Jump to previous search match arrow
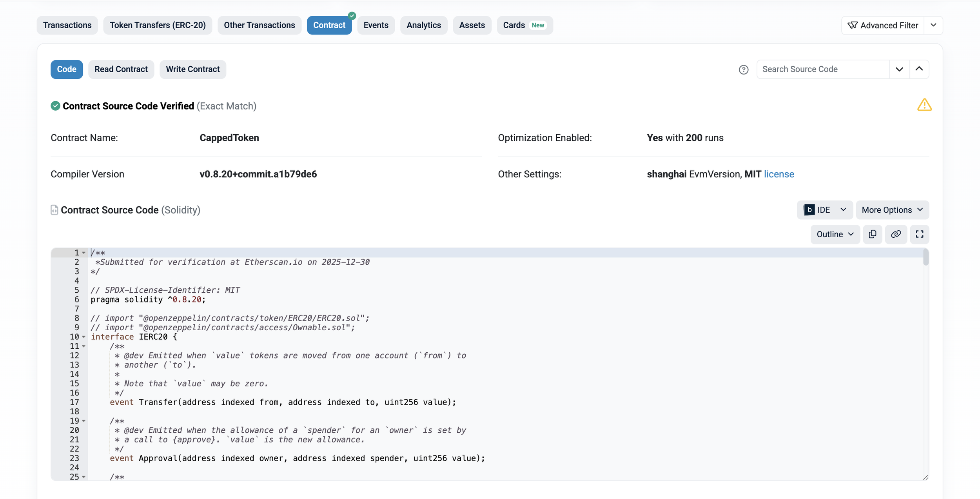The image size is (980, 499). [x=919, y=69]
